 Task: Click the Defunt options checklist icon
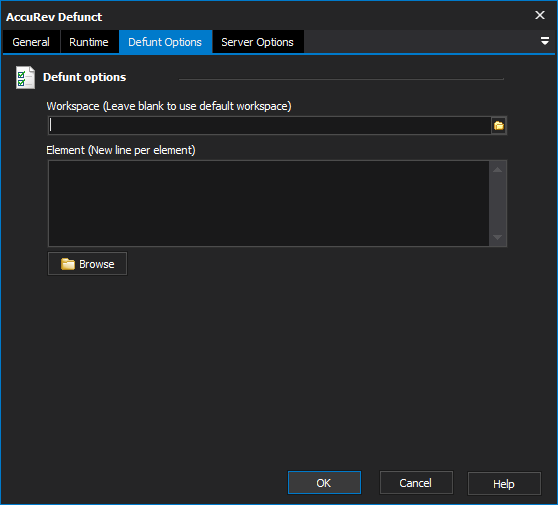tap(25, 78)
